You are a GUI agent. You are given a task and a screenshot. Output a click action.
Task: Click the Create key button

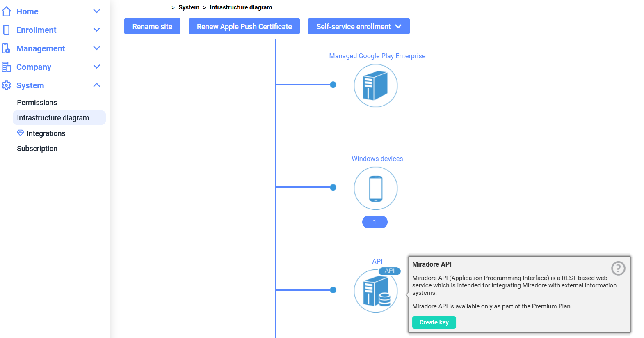pyautogui.click(x=434, y=322)
